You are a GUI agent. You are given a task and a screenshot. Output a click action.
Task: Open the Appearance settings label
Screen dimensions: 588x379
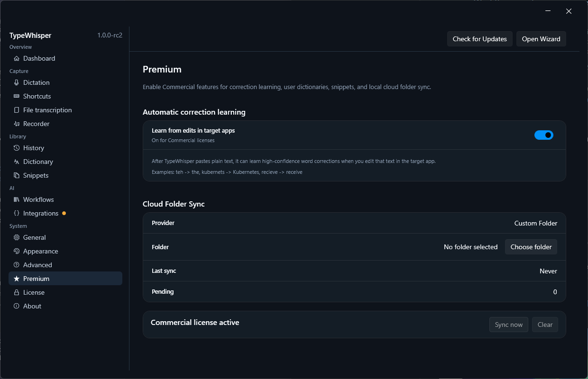click(x=41, y=251)
